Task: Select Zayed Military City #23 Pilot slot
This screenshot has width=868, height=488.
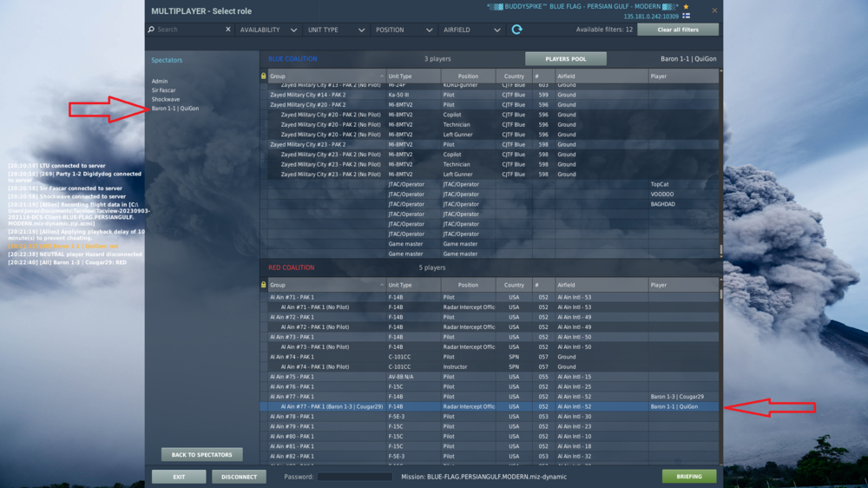Action: (x=490, y=144)
